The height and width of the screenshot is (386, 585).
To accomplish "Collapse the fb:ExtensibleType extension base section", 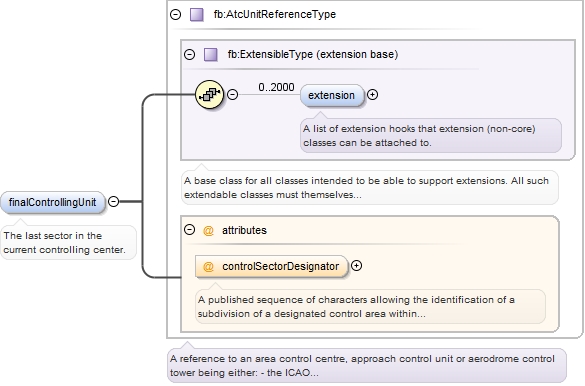I will point(190,54).
